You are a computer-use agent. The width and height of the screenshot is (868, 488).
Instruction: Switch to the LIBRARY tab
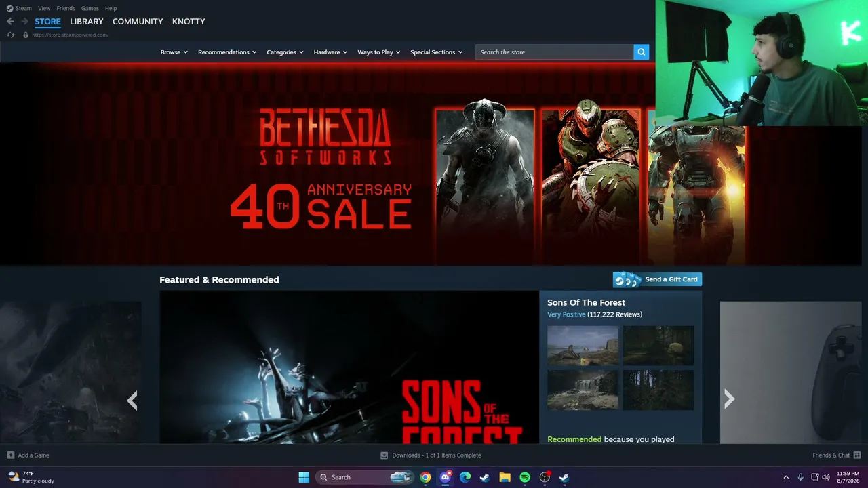87,22
